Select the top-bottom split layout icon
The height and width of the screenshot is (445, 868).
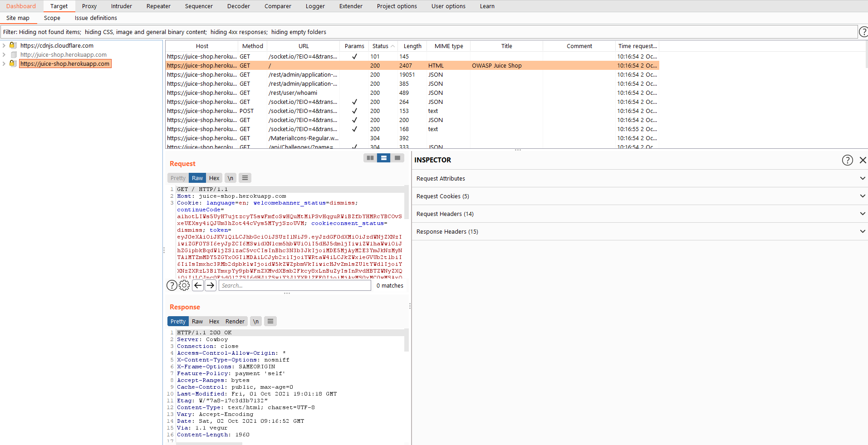[384, 158]
